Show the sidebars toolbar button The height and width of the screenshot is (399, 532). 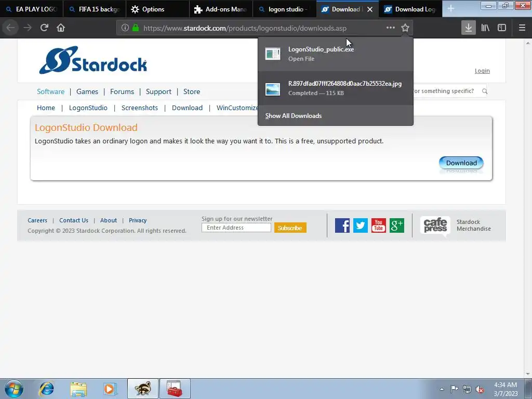click(x=502, y=28)
